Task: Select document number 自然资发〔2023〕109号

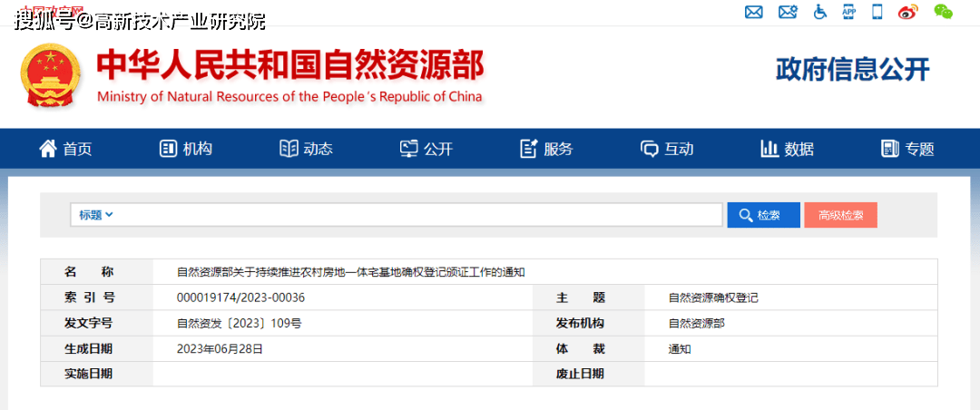Action: tap(240, 323)
